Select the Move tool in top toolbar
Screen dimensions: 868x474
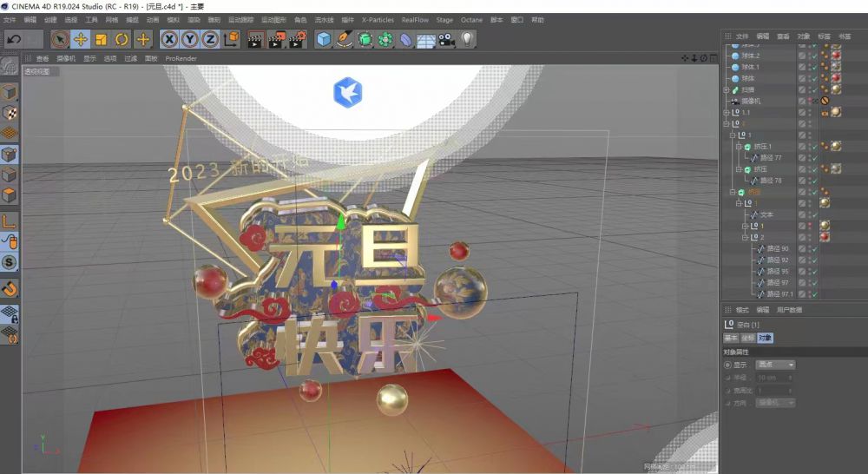pos(80,39)
